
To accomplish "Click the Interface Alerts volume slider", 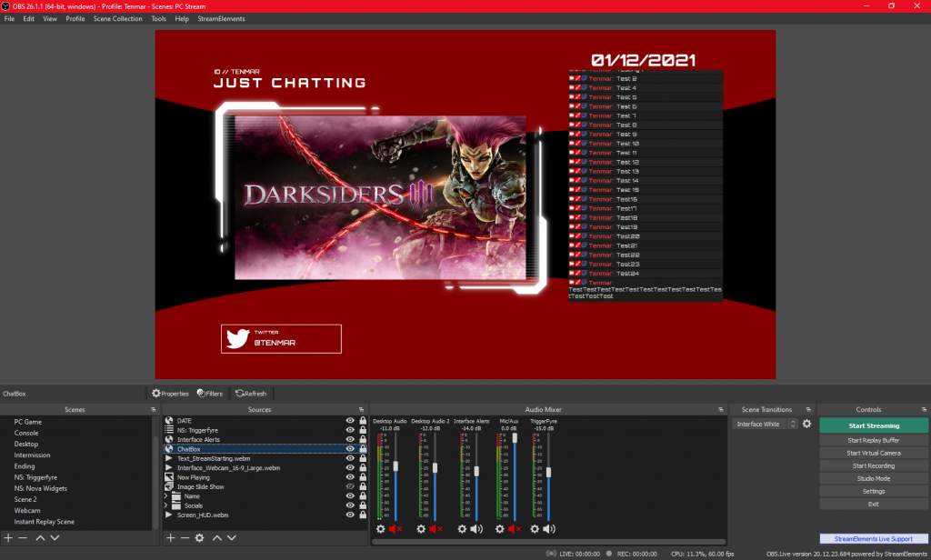I will 476,477.
